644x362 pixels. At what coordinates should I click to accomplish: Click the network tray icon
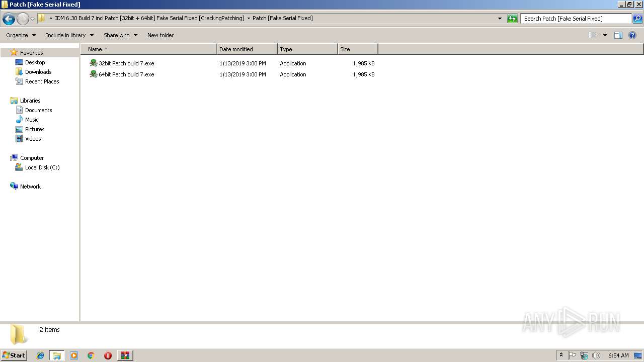[584, 355]
